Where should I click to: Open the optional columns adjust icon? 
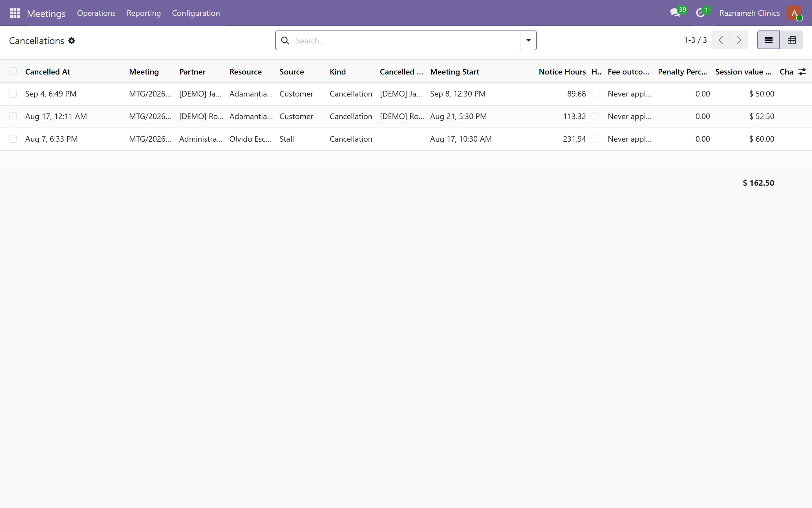click(802, 72)
